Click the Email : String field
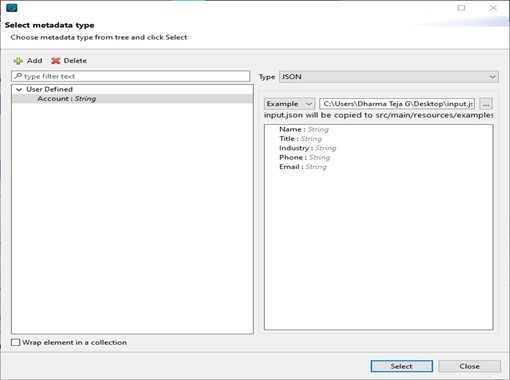Image resolution: width=510 pixels, height=380 pixels. click(x=303, y=167)
